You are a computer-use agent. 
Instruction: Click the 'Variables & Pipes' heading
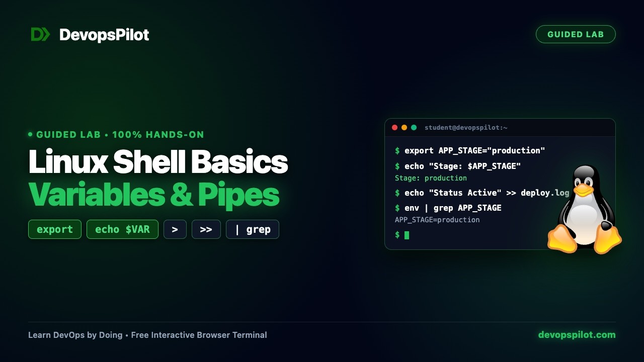(154, 194)
